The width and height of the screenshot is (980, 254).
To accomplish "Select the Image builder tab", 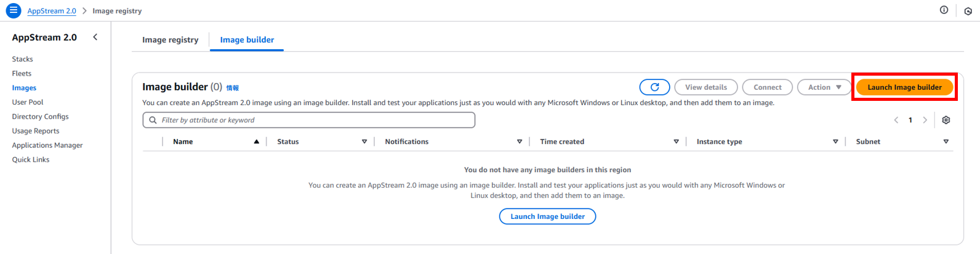I will (247, 40).
